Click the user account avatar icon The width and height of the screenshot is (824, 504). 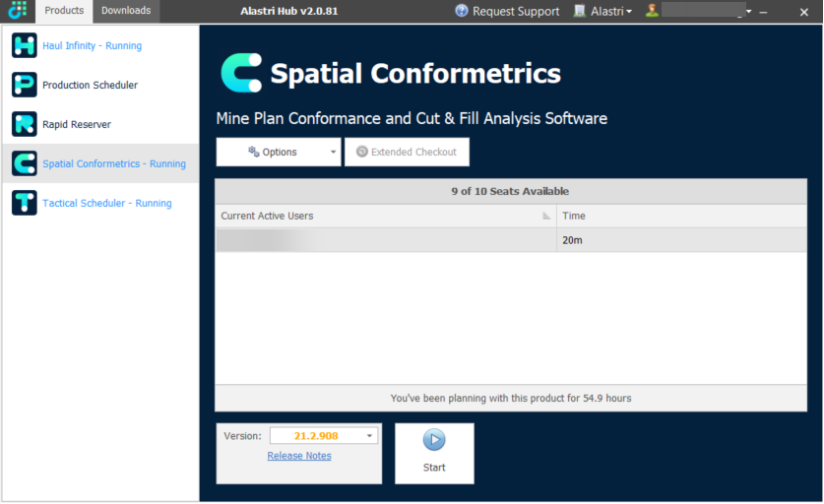click(652, 11)
